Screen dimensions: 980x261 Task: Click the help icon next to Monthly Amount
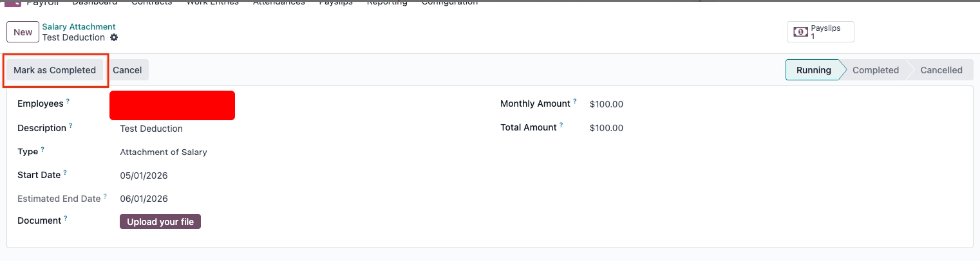pyautogui.click(x=575, y=102)
